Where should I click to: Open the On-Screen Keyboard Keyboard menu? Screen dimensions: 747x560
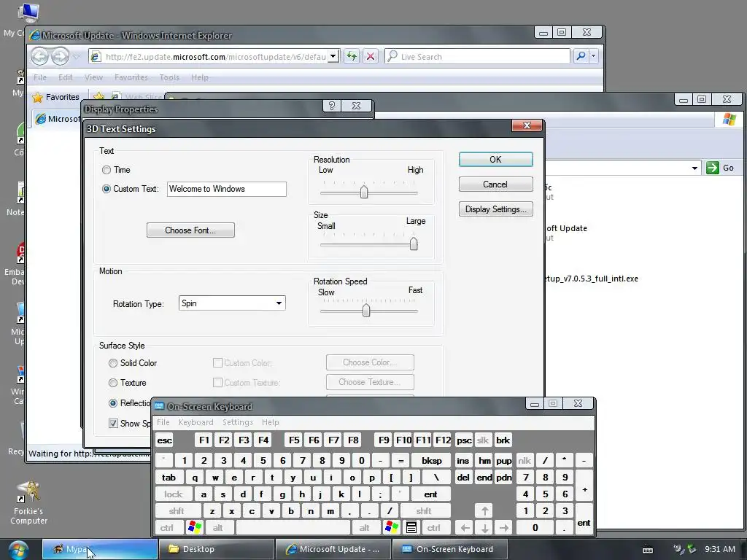click(x=196, y=422)
